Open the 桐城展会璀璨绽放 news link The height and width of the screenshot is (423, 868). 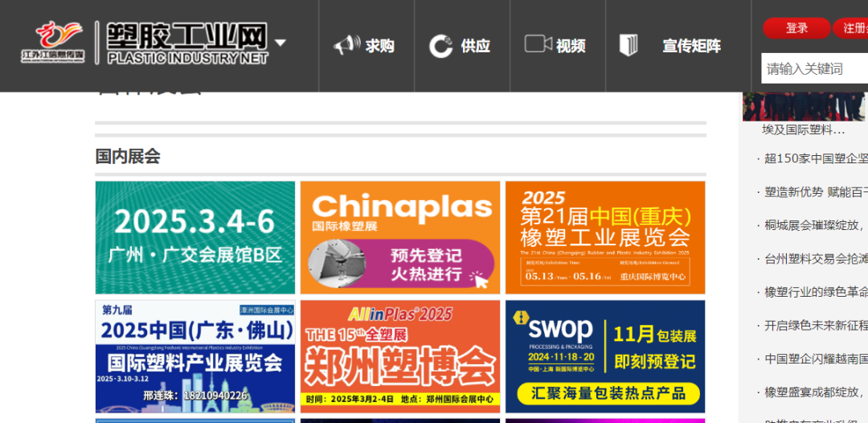(x=815, y=225)
